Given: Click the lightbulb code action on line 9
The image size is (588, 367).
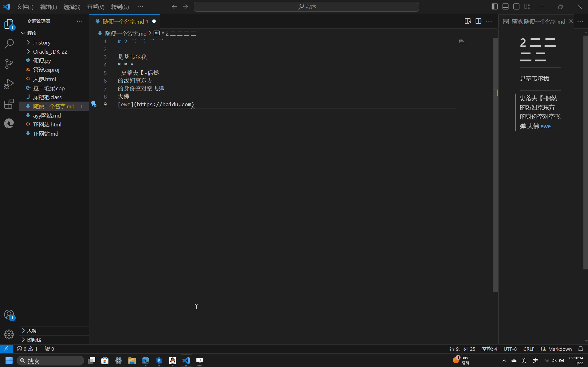Looking at the screenshot, I should 94,104.
